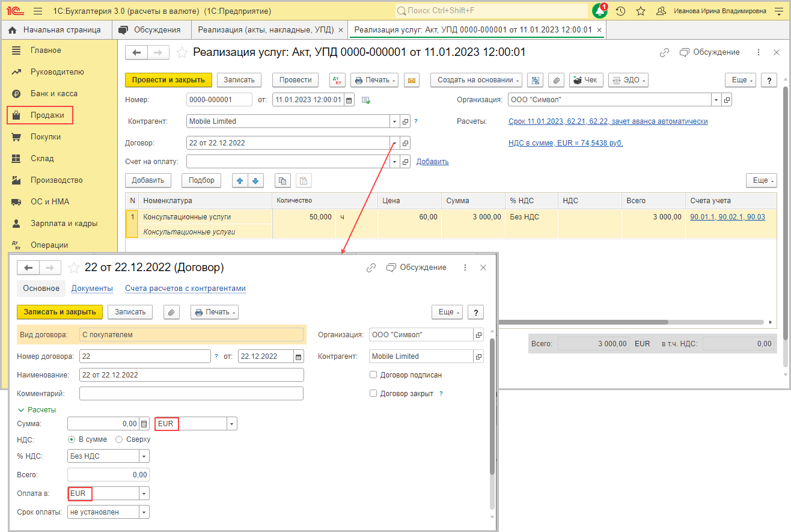Click paperclip icon in contract window
Screen dimensions: 791x532
pyautogui.click(x=172, y=312)
